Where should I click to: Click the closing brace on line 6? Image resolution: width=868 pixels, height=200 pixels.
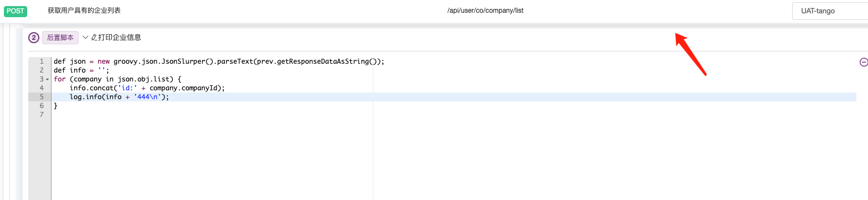pyautogui.click(x=55, y=106)
